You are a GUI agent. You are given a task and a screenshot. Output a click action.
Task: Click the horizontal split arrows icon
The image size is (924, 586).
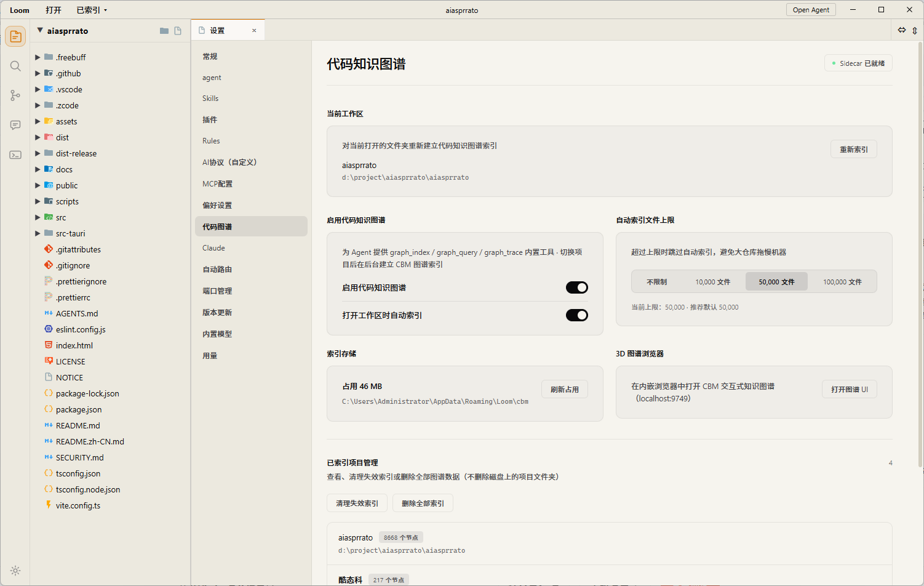902,30
